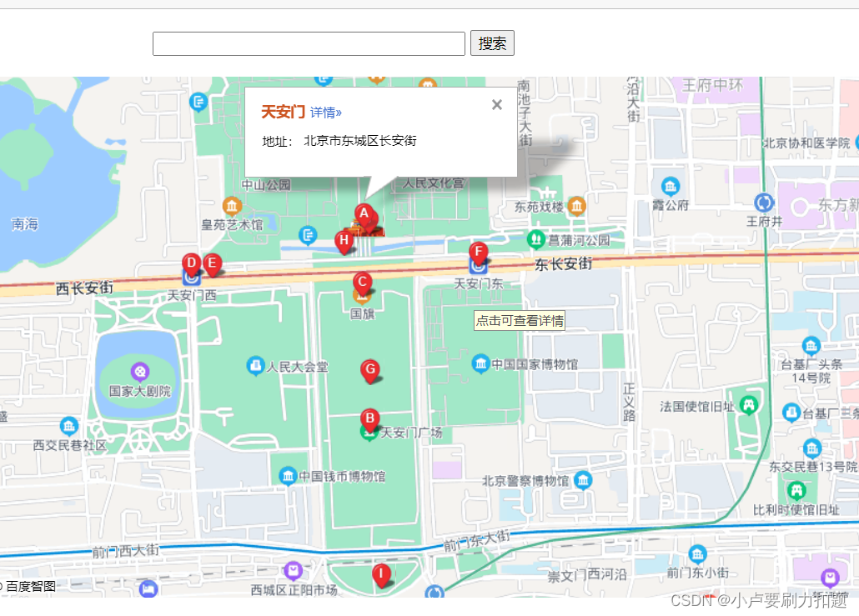The height and width of the screenshot is (616, 859).
Task: Open the 详情» details link
Action: pos(325,112)
